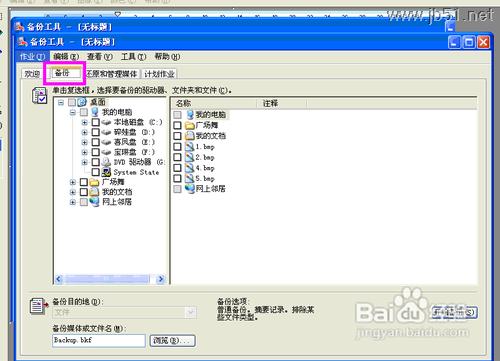Click the 广场舞 folder icon in the tree
Image resolution: width=500 pixels, height=361 pixels.
point(95,182)
